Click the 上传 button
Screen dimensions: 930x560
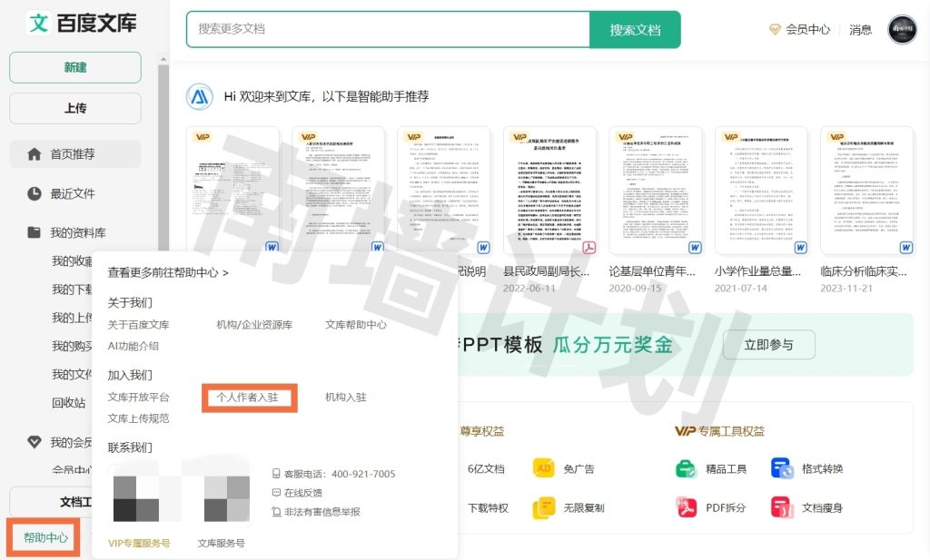(x=75, y=108)
